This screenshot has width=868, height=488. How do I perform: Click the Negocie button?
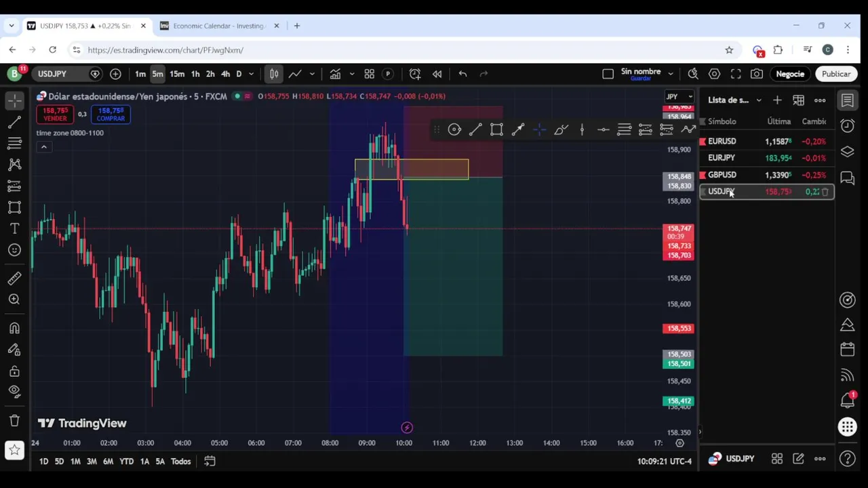pos(790,74)
